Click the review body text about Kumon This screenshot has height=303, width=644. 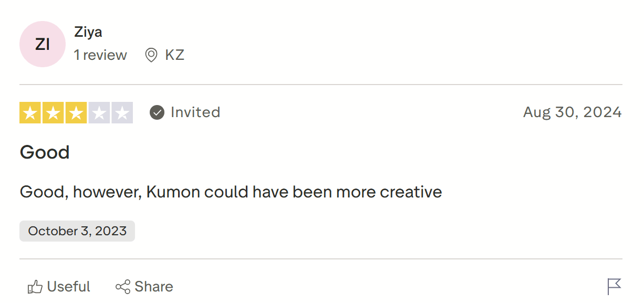[231, 192]
